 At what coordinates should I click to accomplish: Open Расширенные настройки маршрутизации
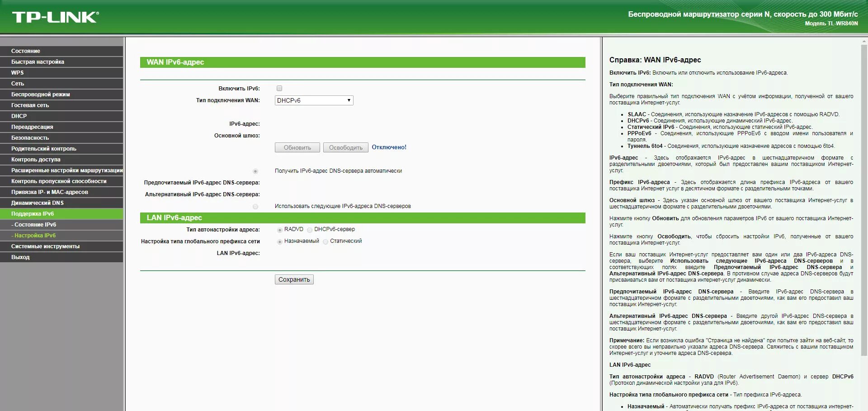61,170
